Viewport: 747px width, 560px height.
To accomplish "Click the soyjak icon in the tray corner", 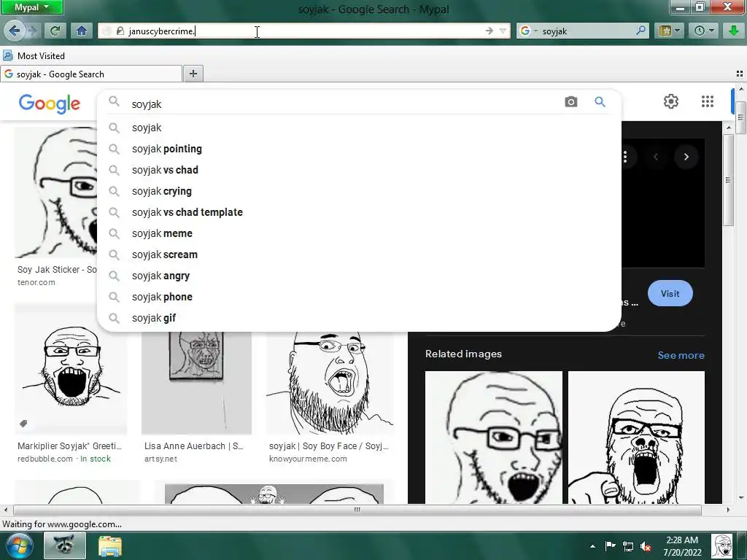I will [722, 546].
